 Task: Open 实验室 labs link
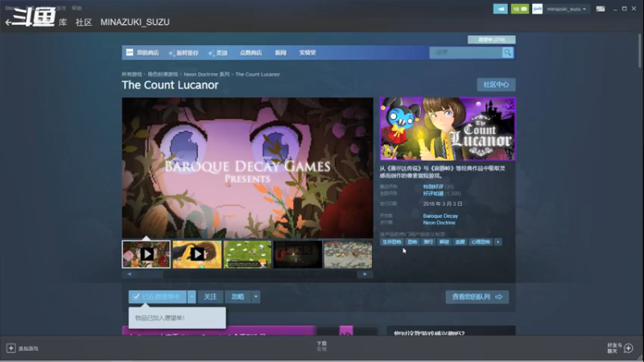click(x=308, y=52)
